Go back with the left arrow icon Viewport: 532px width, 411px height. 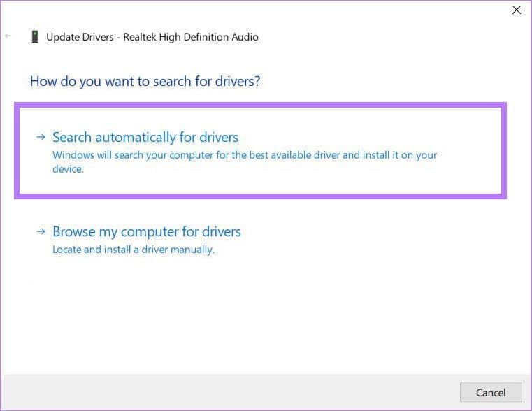pyautogui.click(x=8, y=36)
